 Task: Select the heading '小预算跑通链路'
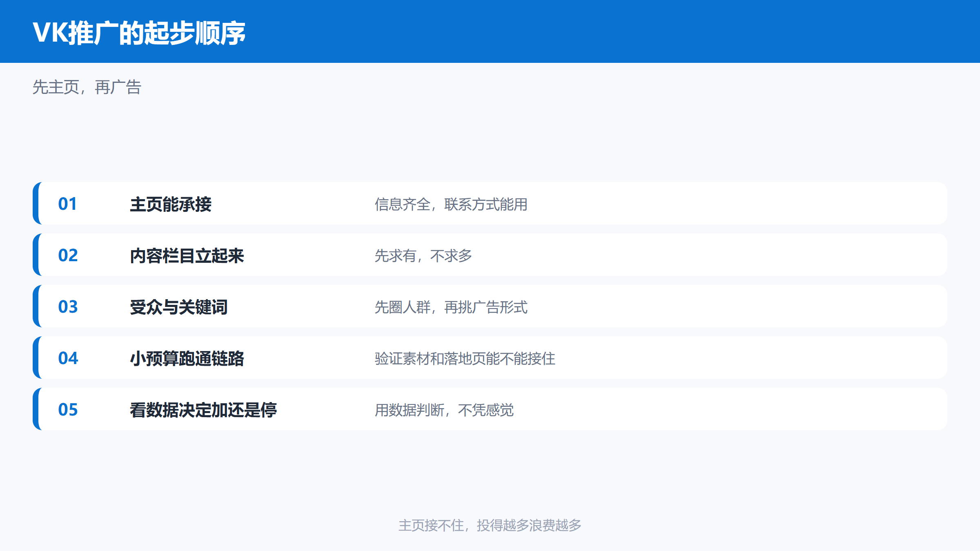(x=187, y=358)
